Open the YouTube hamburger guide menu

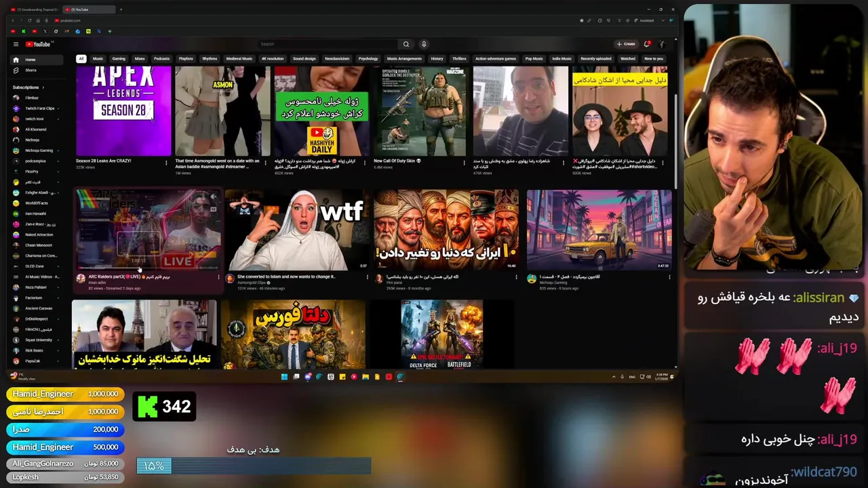(16, 44)
